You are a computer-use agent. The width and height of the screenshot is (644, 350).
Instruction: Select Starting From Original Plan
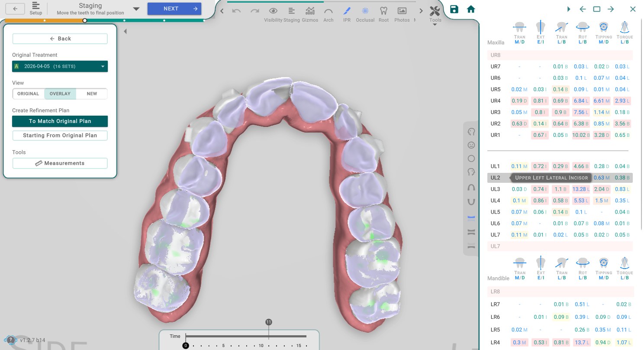(60, 136)
